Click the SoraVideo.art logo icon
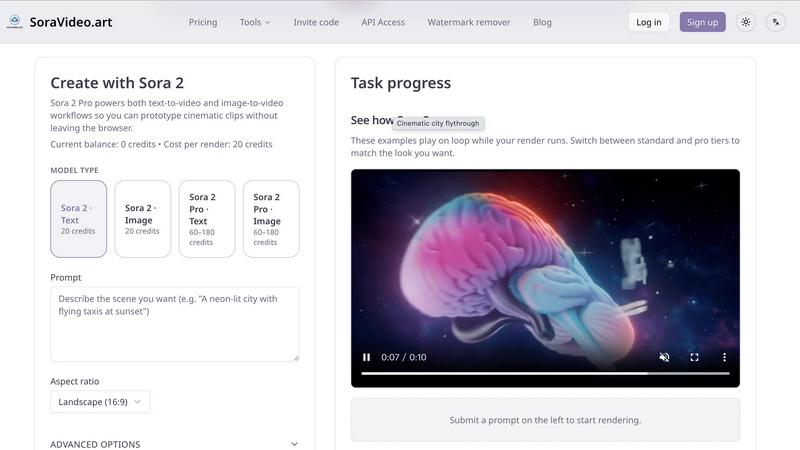The height and width of the screenshot is (450, 800). [14, 22]
